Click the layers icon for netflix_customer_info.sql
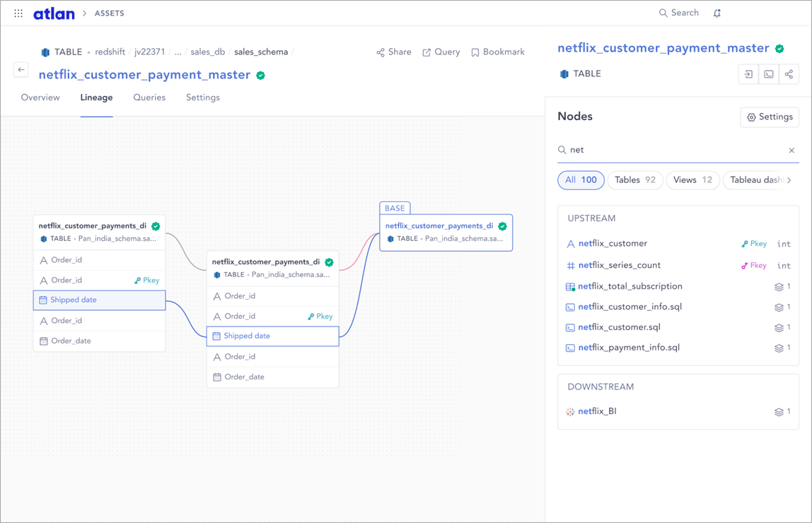This screenshot has height=523, width=812. pyautogui.click(x=779, y=307)
